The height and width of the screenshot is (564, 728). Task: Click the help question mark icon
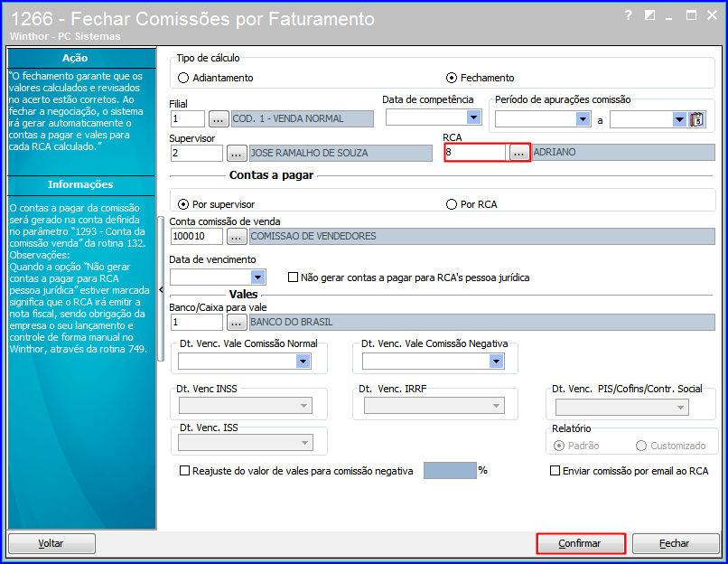pos(628,15)
